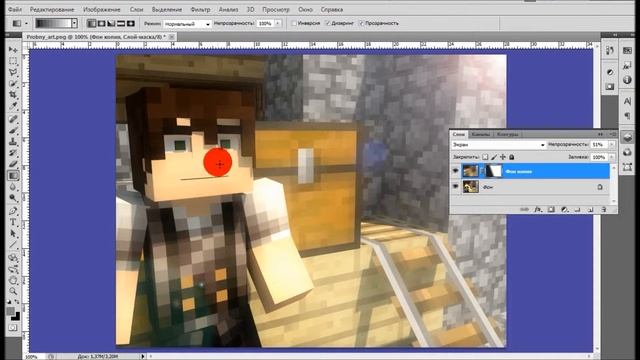
Task: Create a new layer in Layers panel
Action: [x=591, y=209]
